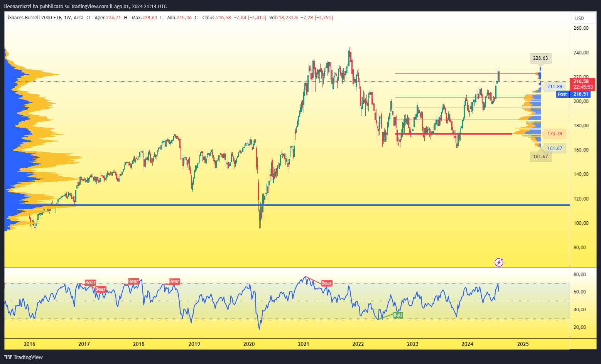Click the 140,00 price scale label
The image size is (601, 364).
pos(581,174)
